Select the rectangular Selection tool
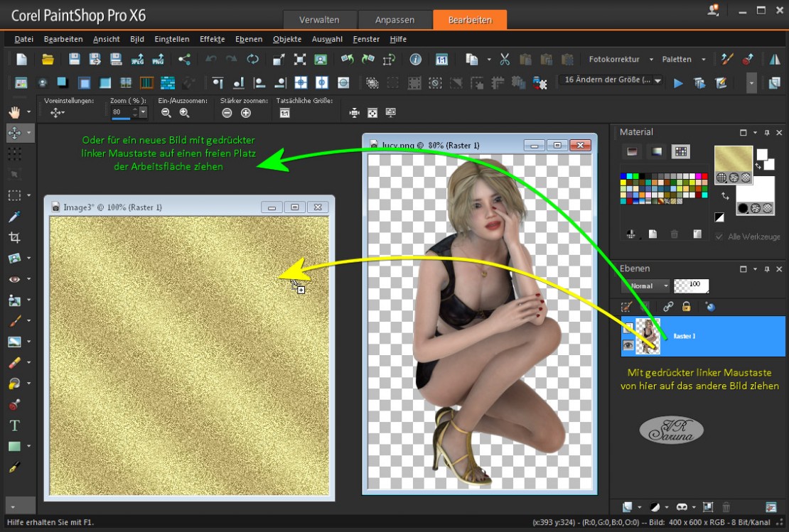The height and width of the screenshot is (532, 789). click(x=15, y=195)
